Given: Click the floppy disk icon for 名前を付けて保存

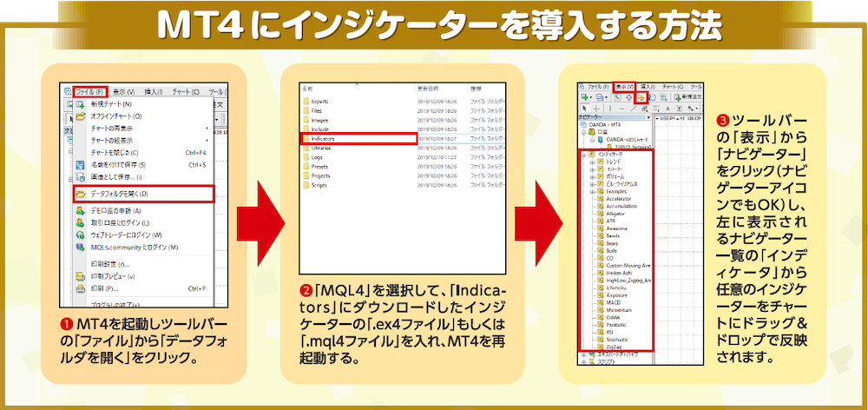Looking at the screenshot, I should (x=80, y=164).
